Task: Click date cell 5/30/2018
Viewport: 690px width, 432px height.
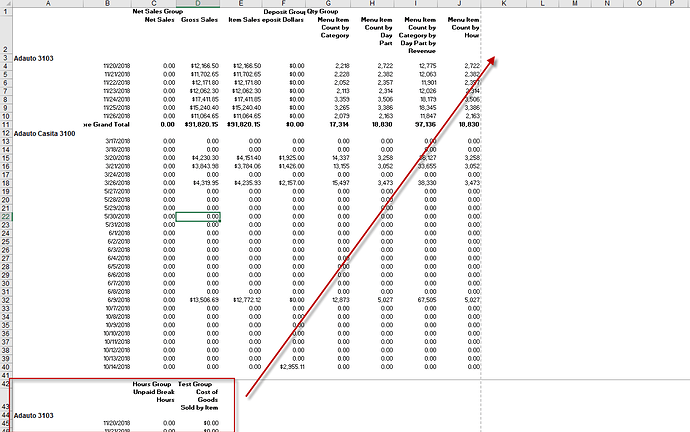Action: [x=117, y=216]
